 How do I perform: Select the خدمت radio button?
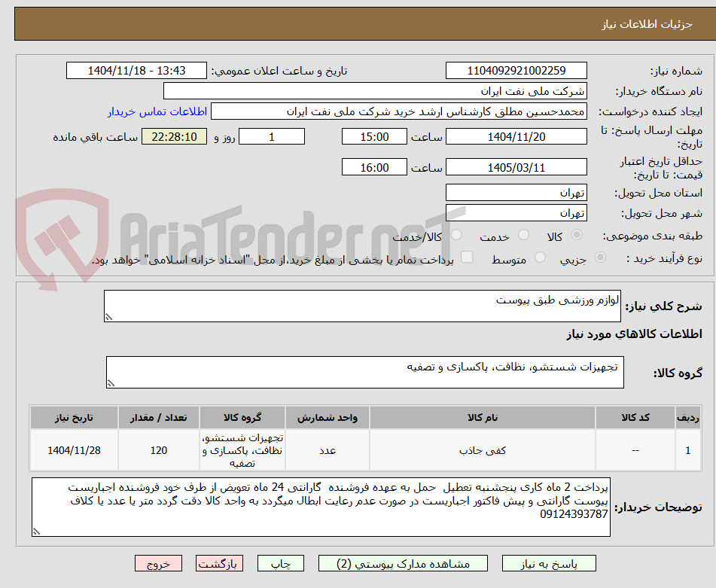(523, 235)
